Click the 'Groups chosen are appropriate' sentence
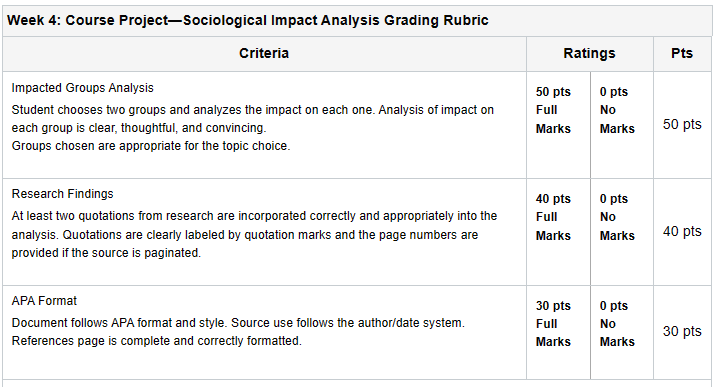The height and width of the screenshot is (387, 719). [x=151, y=146]
